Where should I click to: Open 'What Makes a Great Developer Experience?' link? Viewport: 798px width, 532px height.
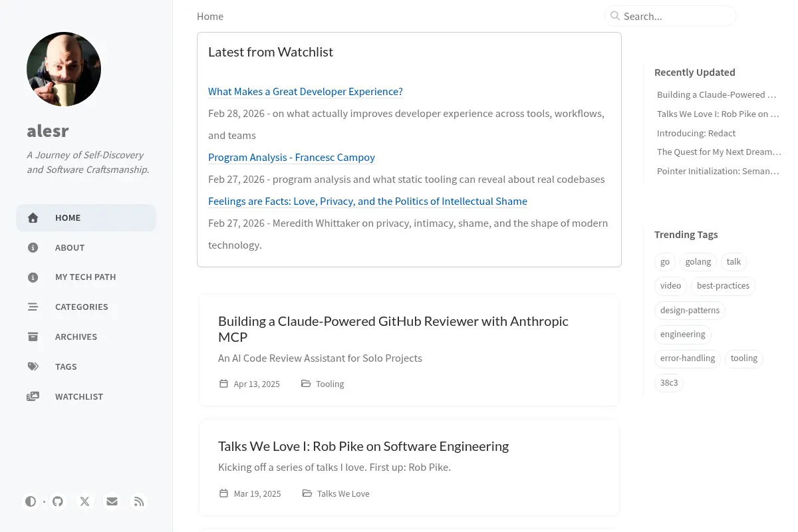coord(305,92)
